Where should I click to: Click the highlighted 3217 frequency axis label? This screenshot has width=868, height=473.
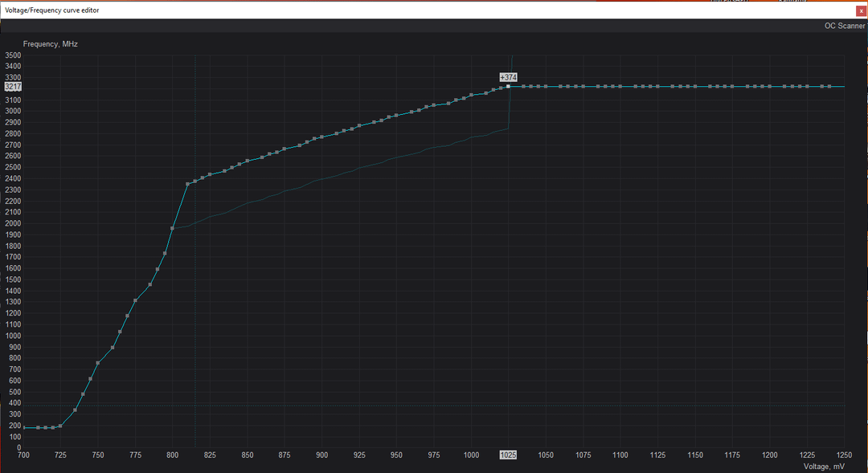(12, 86)
